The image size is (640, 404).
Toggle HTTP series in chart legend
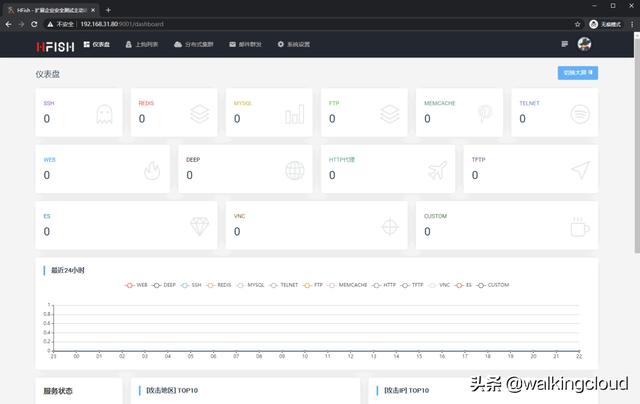(x=384, y=285)
